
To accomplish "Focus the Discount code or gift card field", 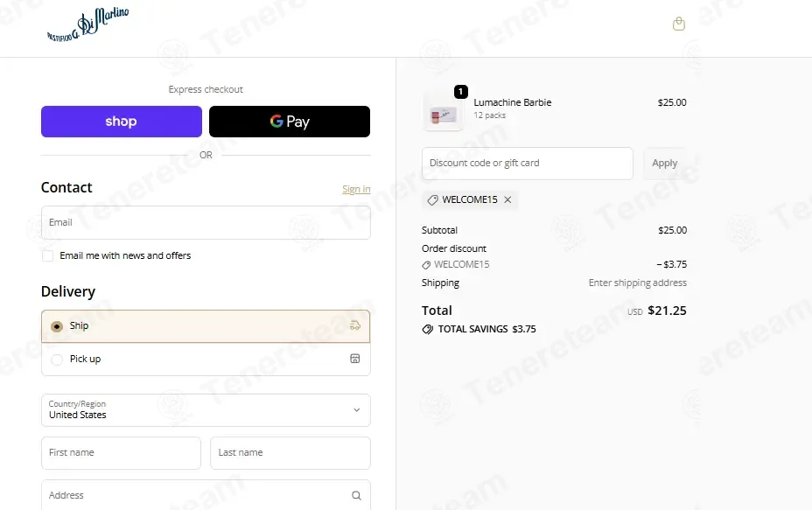I will click(x=527, y=163).
